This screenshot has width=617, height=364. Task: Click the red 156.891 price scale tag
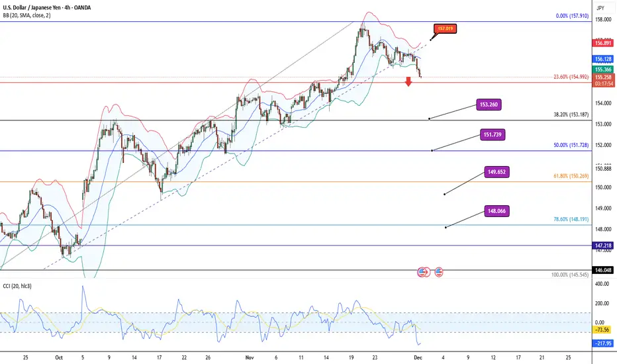[x=603, y=43]
